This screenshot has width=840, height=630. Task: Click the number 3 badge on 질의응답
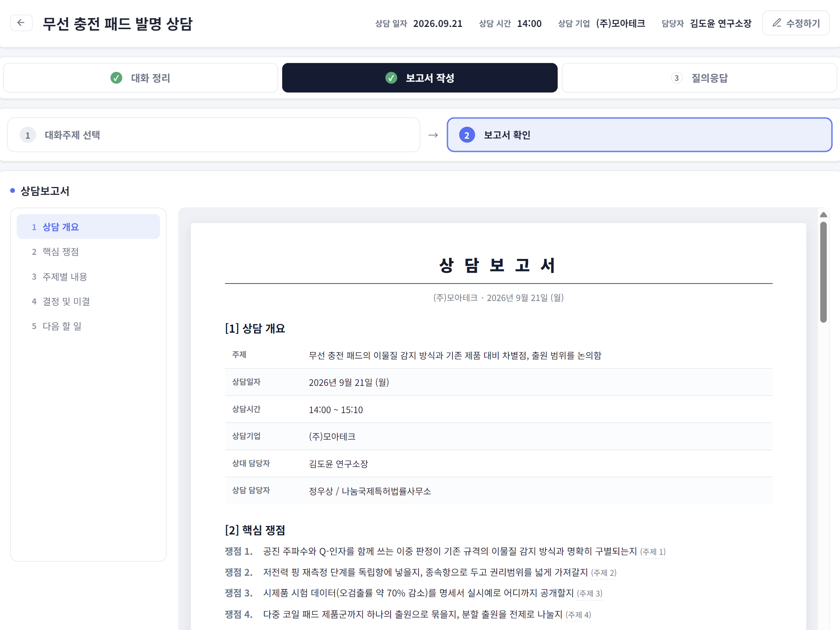click(x=676, y=78)
